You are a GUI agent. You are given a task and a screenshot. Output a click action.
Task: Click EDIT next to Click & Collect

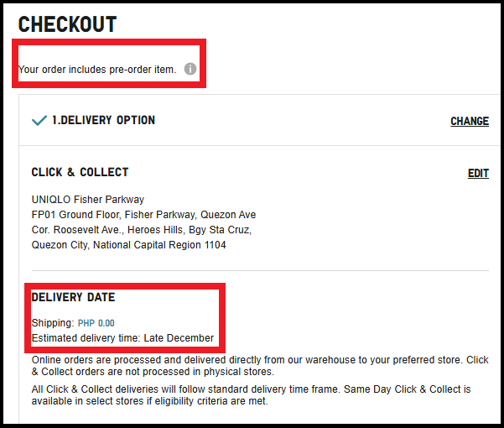point(478,174)
